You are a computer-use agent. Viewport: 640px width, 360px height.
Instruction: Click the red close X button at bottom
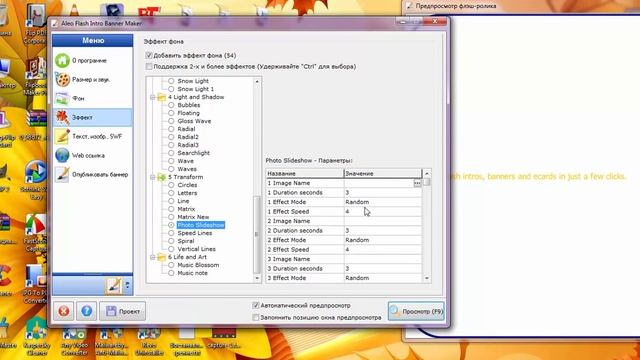click(x=64, y=311)
